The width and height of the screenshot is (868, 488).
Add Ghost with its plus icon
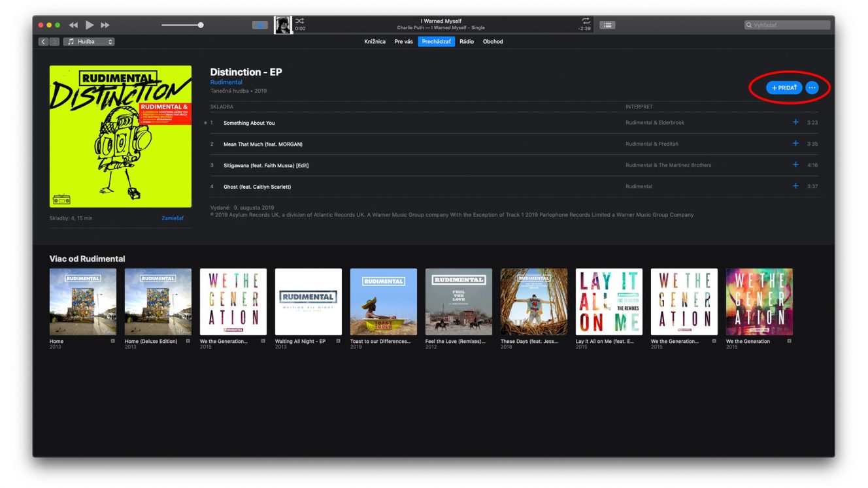coord(795,186)
